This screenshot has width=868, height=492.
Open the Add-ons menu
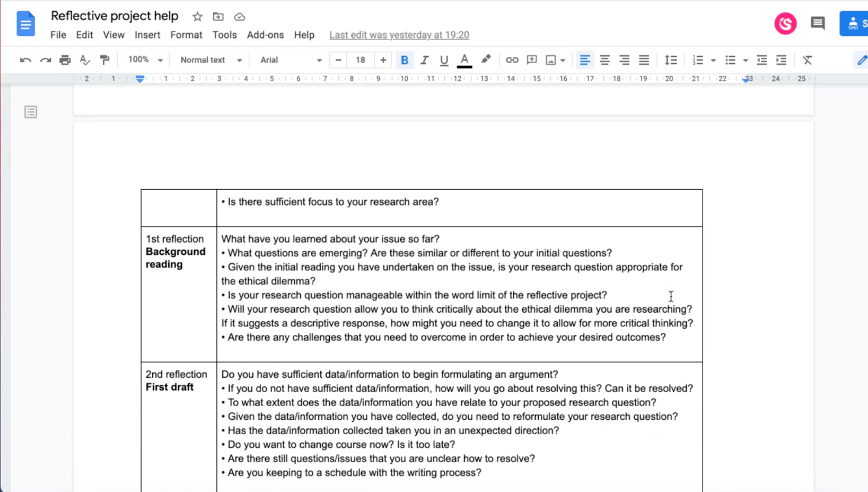coord(265,35)
